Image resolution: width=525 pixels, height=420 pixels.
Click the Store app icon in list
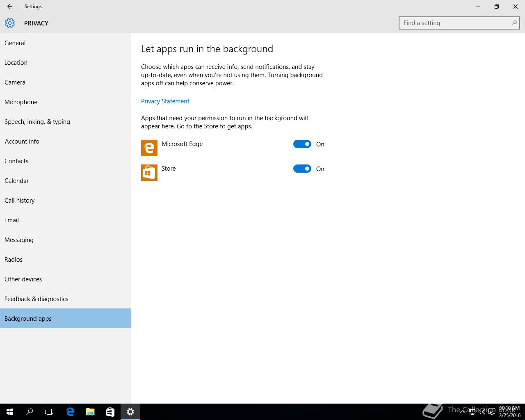pos(149,173)
